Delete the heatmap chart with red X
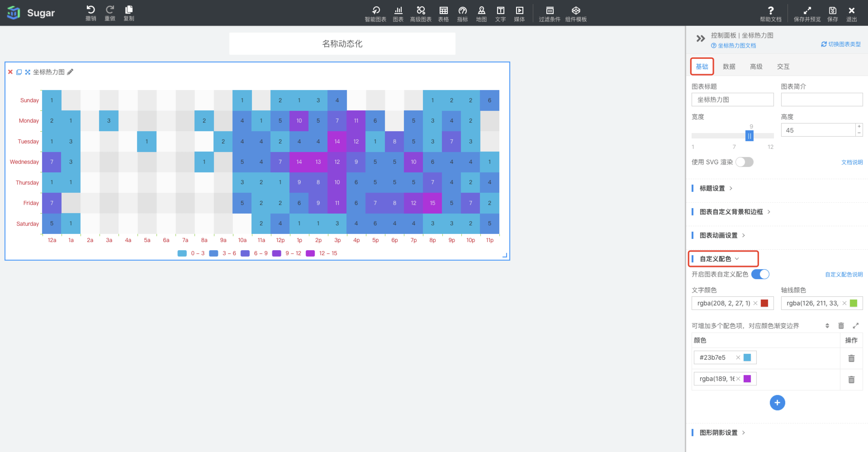The width and height of the screenshot is (868, 452). (x=10, y=72)
